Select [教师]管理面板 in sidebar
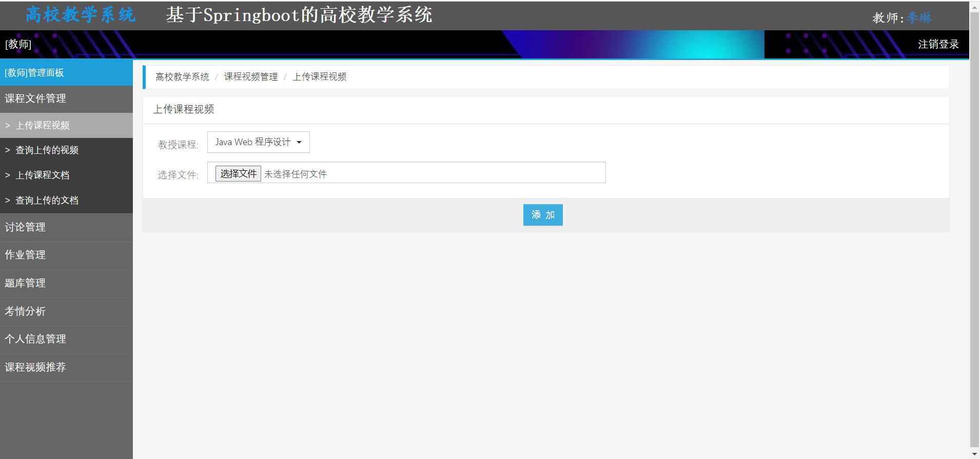 [x=66, y=73]
